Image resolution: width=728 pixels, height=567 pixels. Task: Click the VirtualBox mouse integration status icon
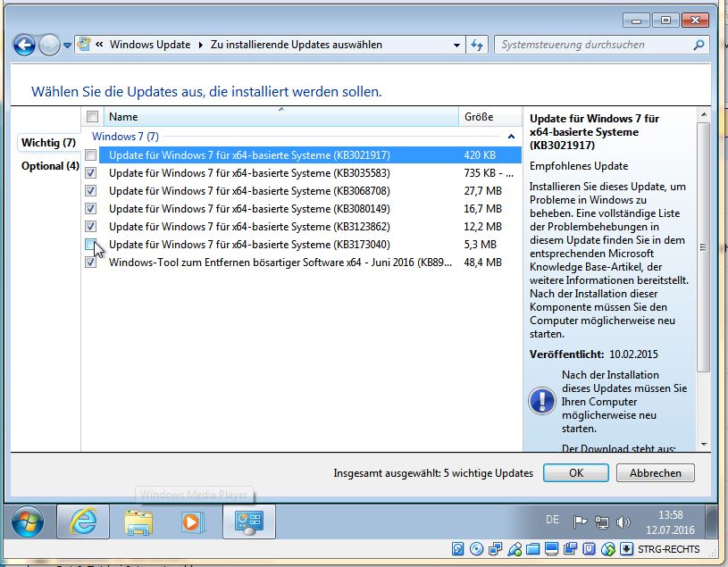point(607,549)
